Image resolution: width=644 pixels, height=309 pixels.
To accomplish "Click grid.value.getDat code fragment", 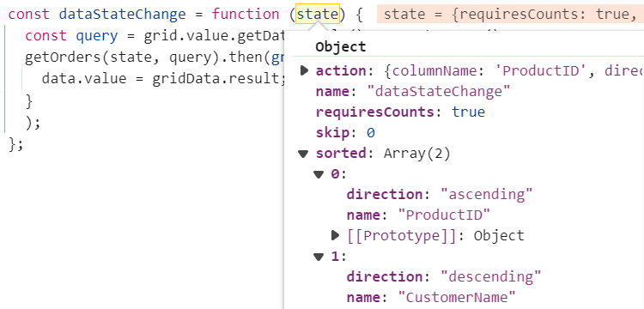I will point(214,36).
